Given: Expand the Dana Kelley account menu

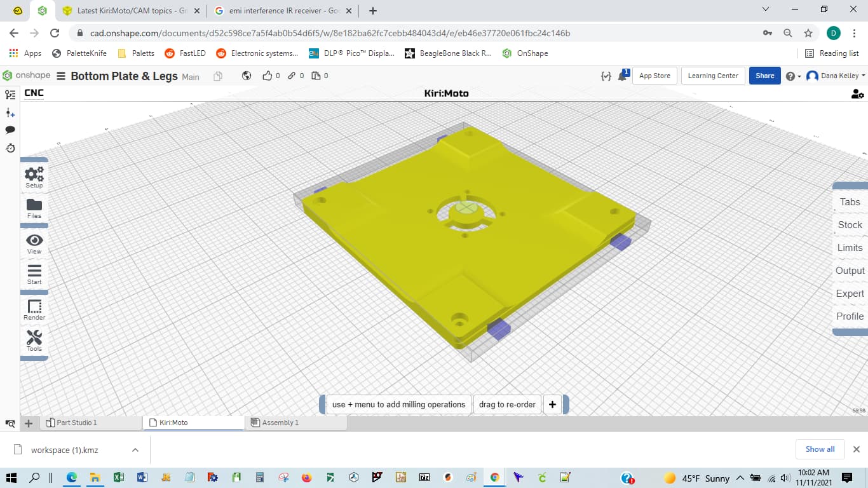Looking at the screenshot, I should pos(836,76).
